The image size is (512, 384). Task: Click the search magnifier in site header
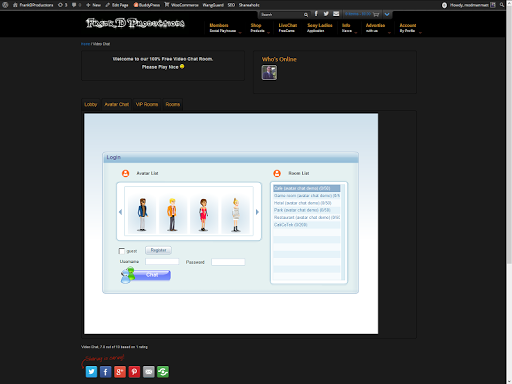(x=306, y=15)
